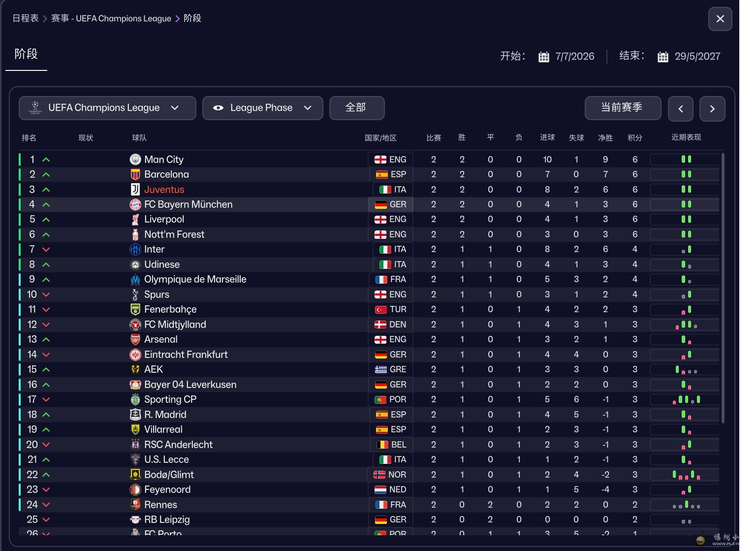Open the League Phase dropdown arrow
Image resolution: width=756 pixels, height=551 pixels.
(308, 108)
